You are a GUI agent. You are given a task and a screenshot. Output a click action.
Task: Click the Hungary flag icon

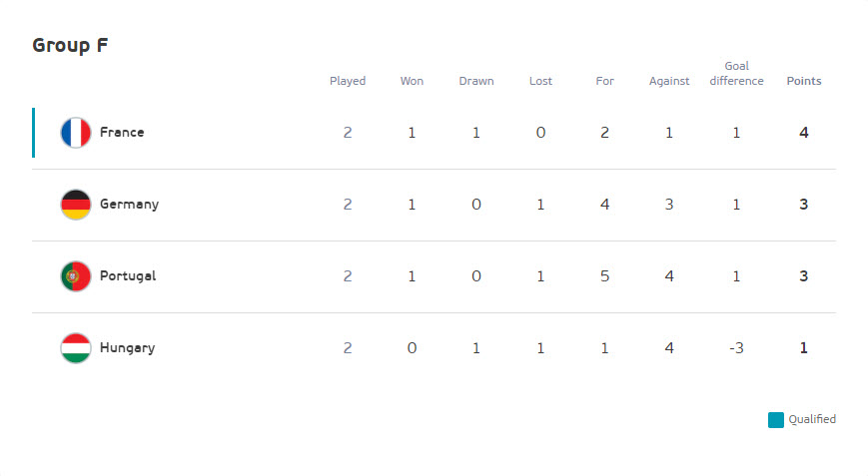click(76, 348)
